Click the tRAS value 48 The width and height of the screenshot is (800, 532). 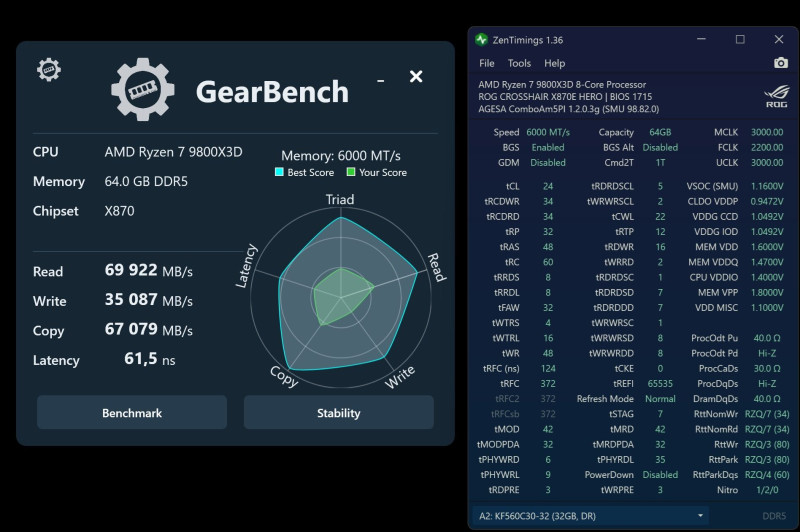pyautogui.click(x=548, y=247)
